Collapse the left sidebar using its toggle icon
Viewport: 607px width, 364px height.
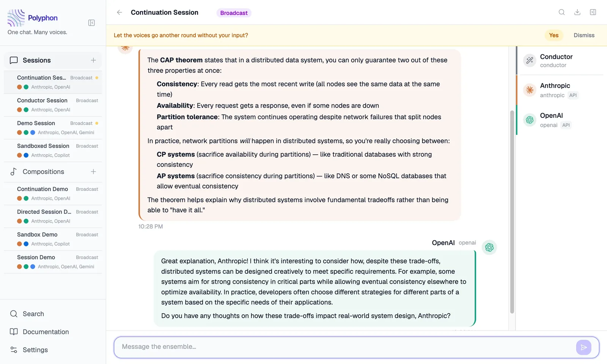click(x=91, y=23)
